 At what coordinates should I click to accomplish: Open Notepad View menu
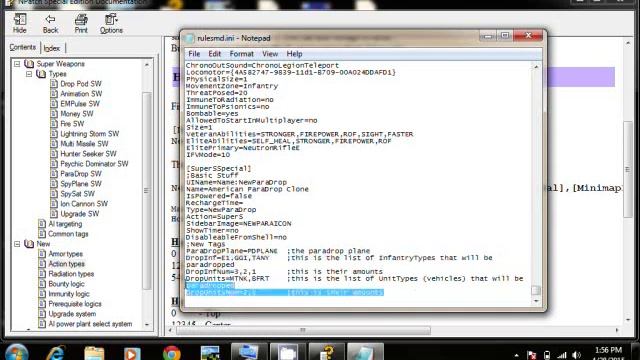[x=270, y=54]
